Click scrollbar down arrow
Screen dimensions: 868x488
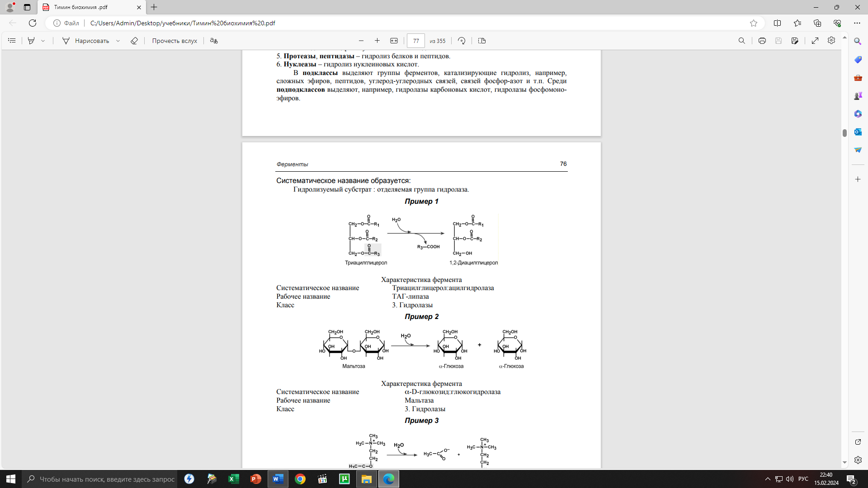coord(844,463)
